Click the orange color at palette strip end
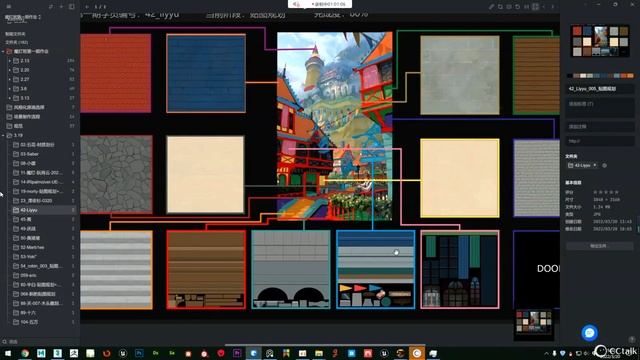 pyautogui.click(x=630, y=76)
